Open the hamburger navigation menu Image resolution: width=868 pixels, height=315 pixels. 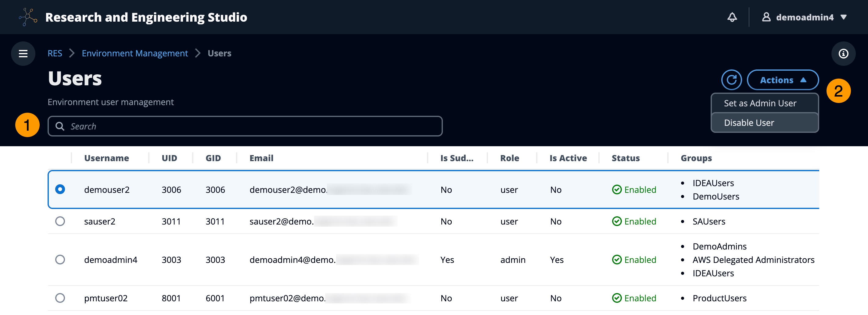23,54
